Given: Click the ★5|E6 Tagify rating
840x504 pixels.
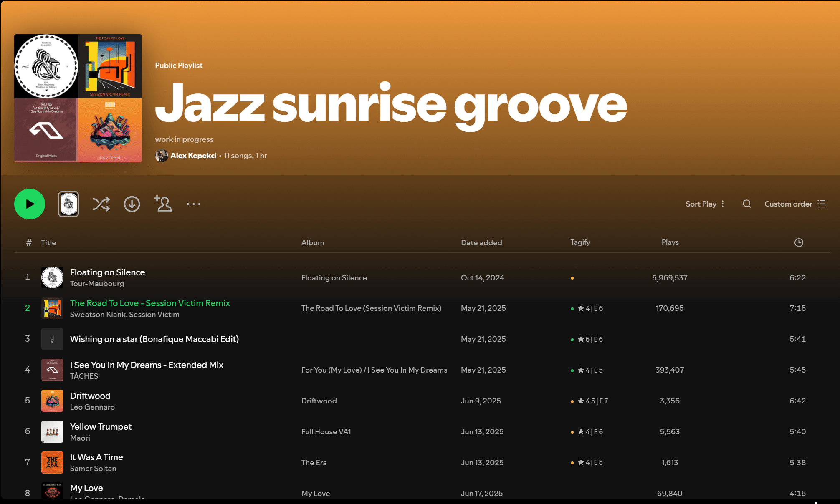Looking at the screenshot, I should (x=590, y=339).
